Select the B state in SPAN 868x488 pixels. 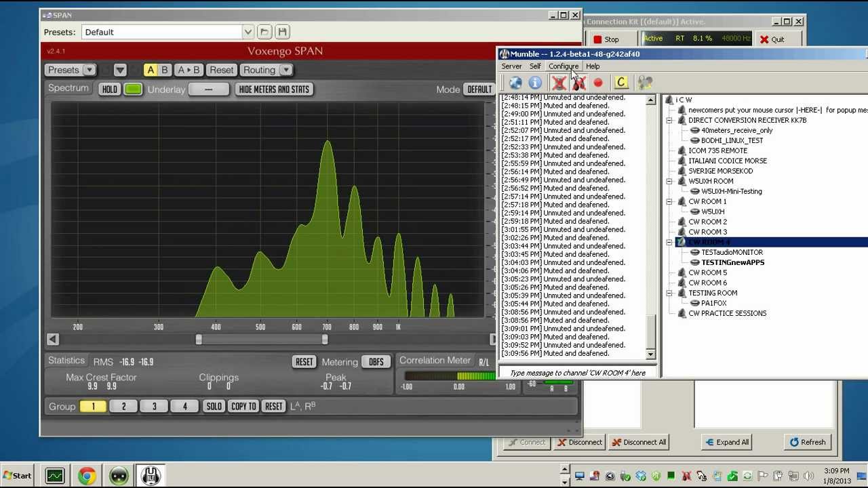(164, 70)
